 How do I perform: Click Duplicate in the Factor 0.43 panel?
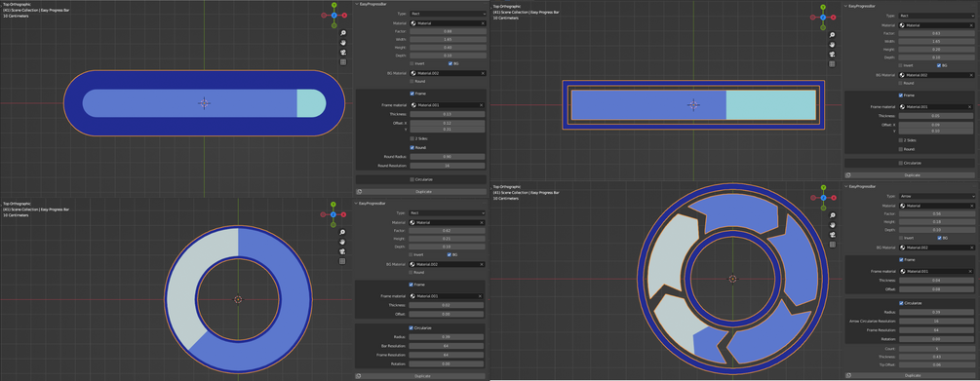(x=911, y=175)
